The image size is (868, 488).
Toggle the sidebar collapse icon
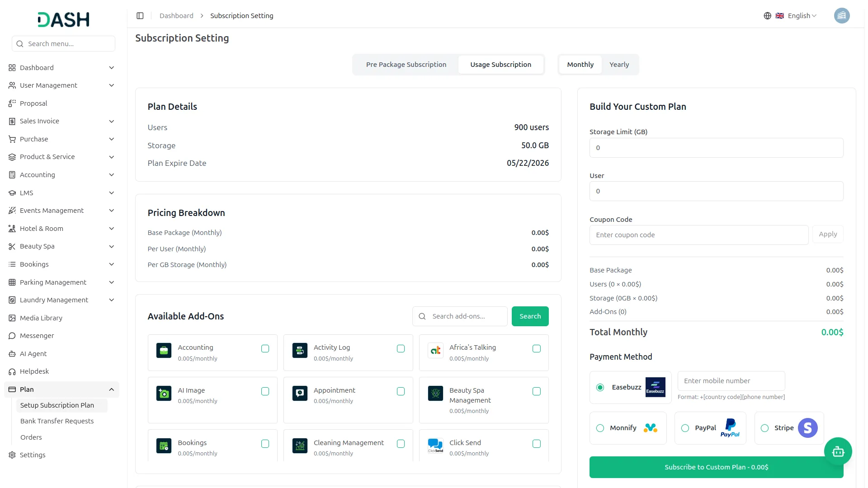(x=140, y=16)
